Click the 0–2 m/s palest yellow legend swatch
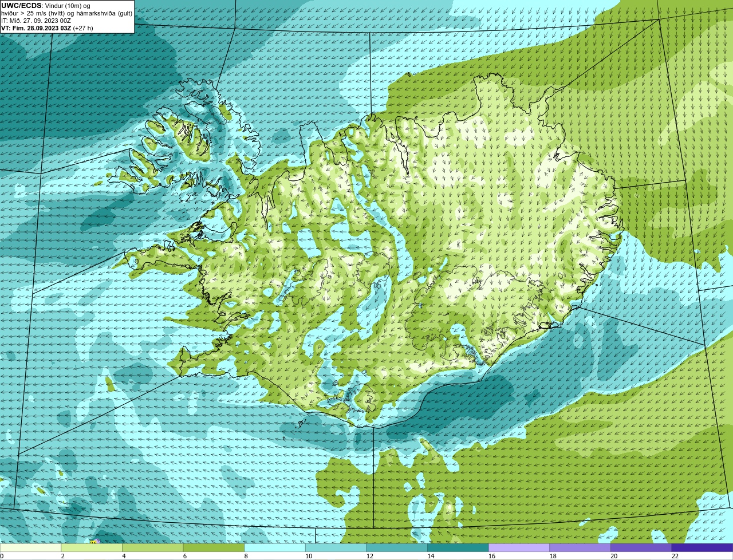 click(x=30, y=547)
